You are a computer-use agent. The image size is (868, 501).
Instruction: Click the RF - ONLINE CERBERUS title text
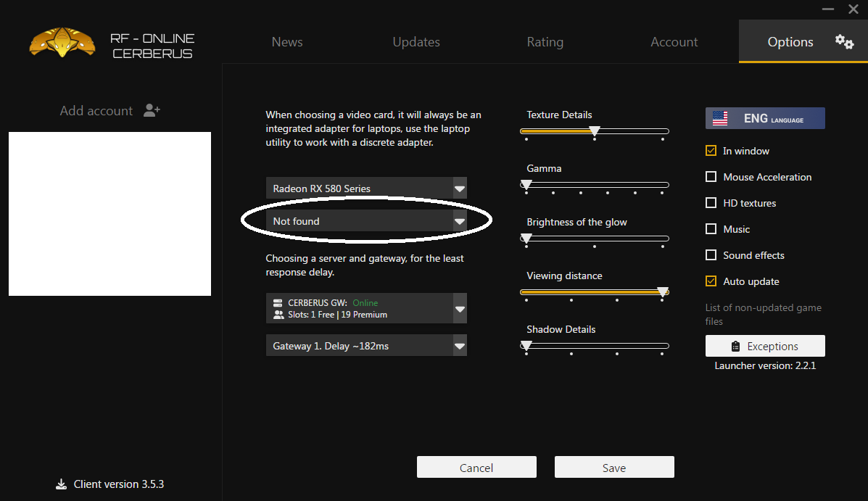pos(152,46)
